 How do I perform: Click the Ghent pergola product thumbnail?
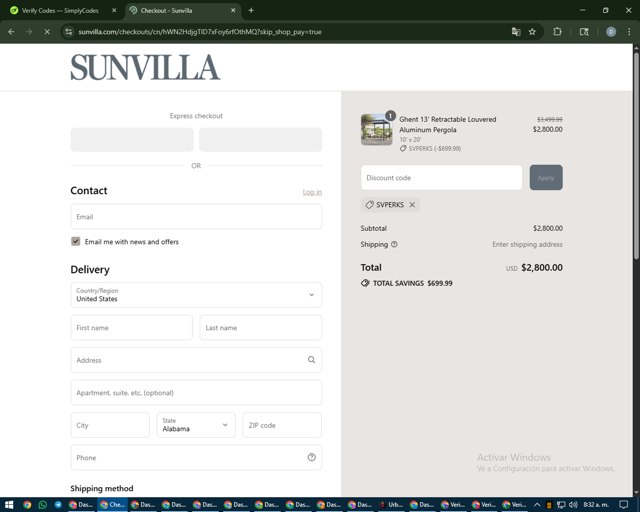(376, 130)
